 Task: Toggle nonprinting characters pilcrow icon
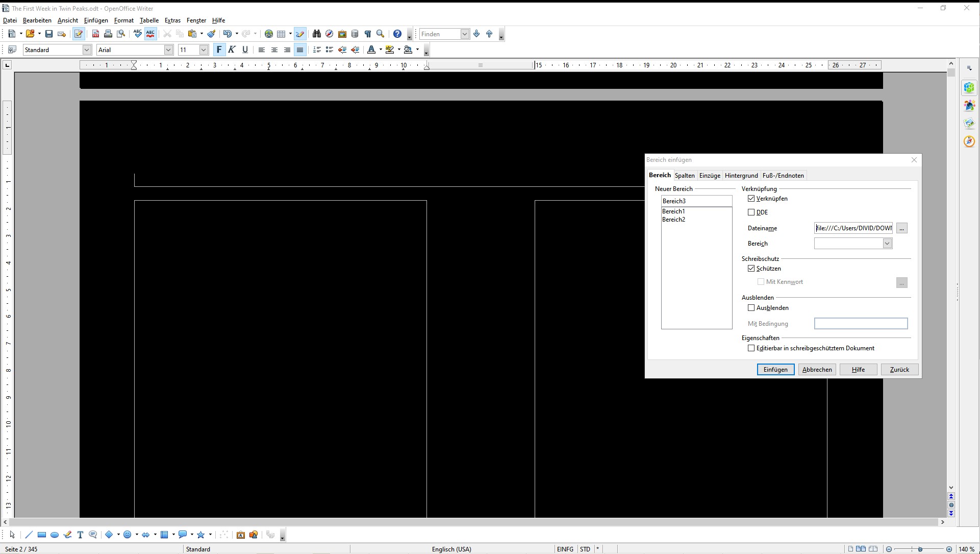(368, 34)
